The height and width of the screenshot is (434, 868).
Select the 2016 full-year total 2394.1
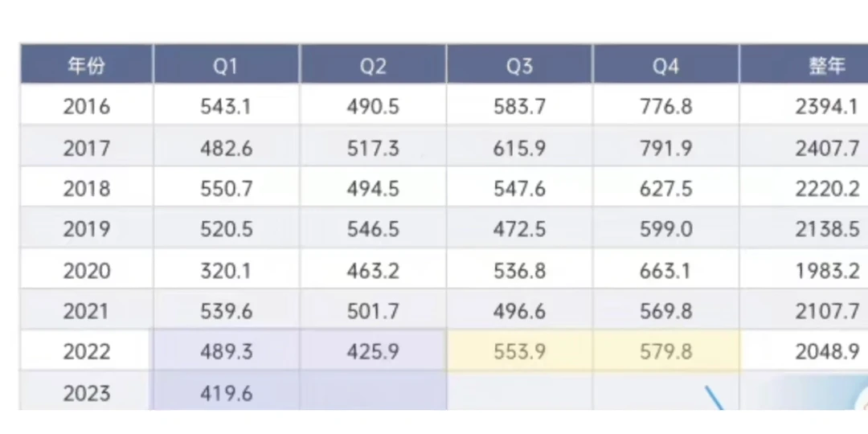(x=828, y=106)
